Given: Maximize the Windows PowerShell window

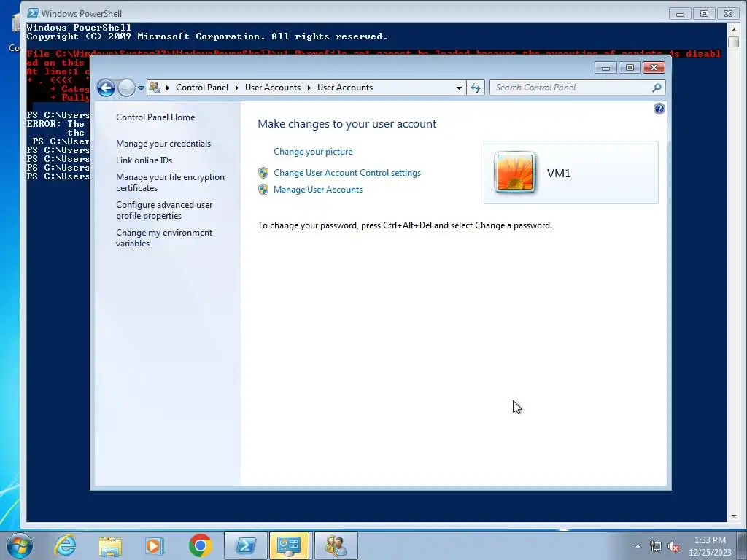Looking at the screenshot, I should [704, 14].
